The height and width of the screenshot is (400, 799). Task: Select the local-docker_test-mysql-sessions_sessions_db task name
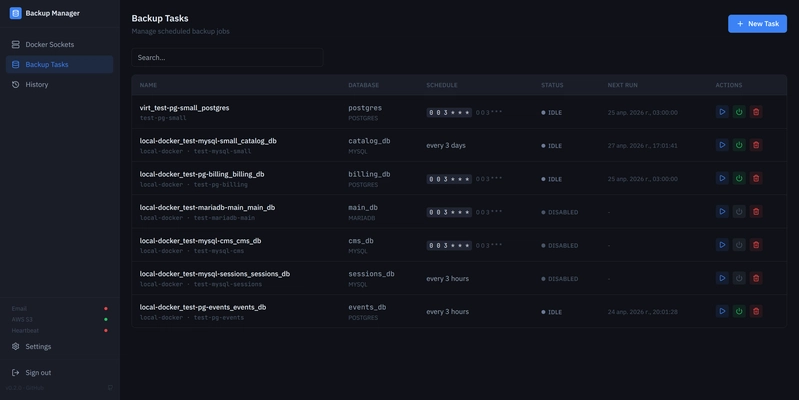click(x=215, y=274)
